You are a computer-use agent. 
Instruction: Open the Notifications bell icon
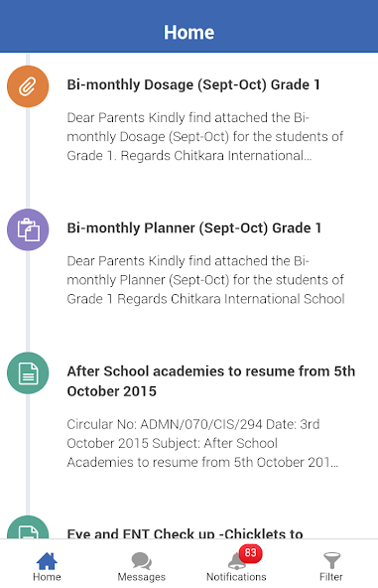click(x=236, y=560)
